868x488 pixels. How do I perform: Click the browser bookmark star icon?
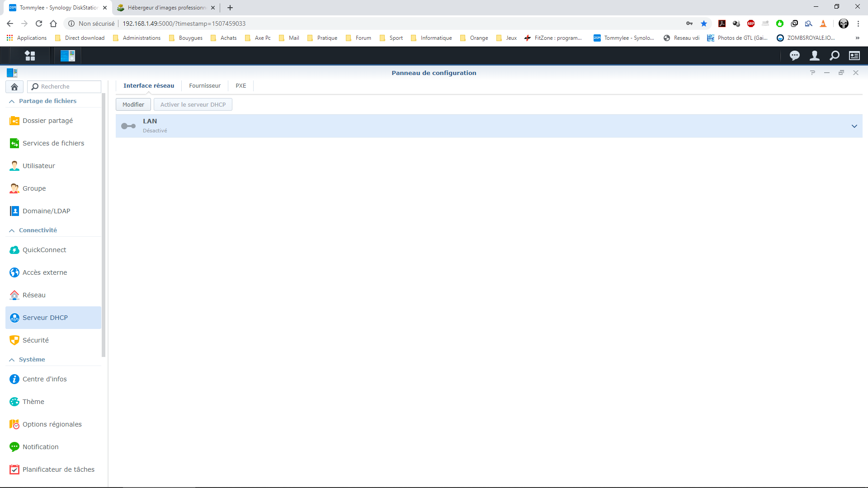[x=703, y=23]
